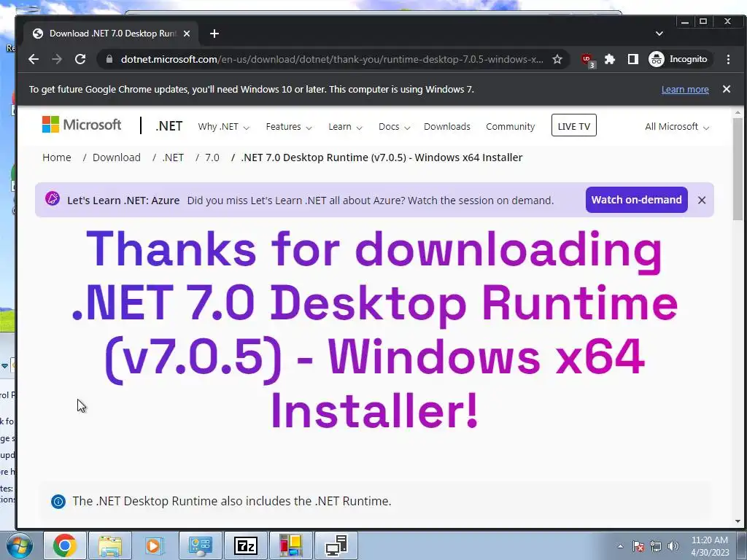747x560 pixels.
Task: Expand the All Microsoft menu
Action: (x=677, y=127)
